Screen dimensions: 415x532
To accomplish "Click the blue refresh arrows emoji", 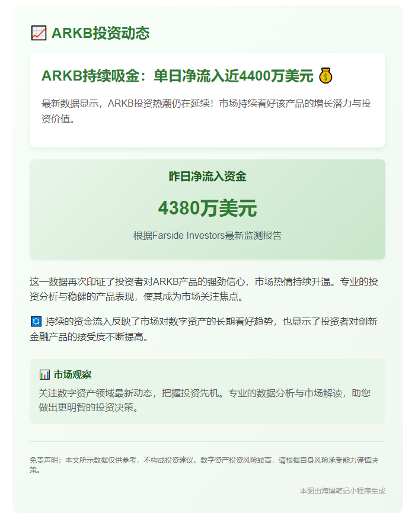I will click(36, 321).
